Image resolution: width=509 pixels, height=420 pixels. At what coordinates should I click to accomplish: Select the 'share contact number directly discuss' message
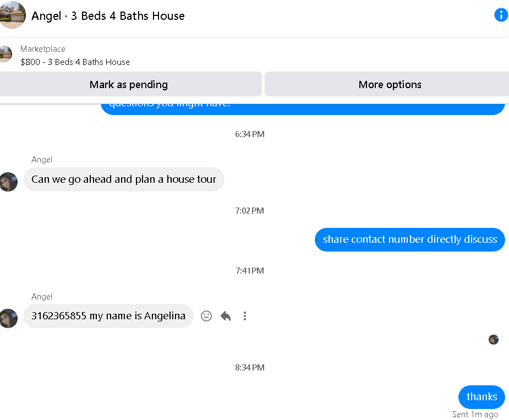(x=409, y=239)
